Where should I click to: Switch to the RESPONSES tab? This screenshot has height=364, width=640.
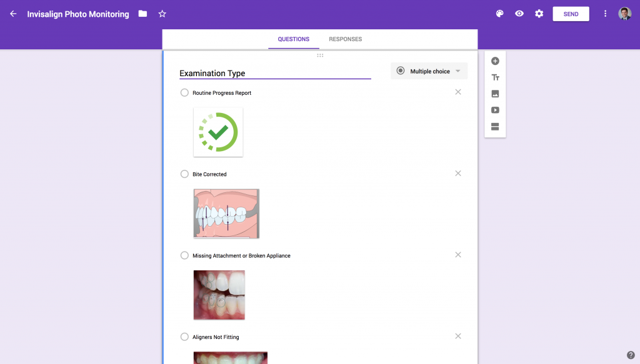click(x=345, y=39)
